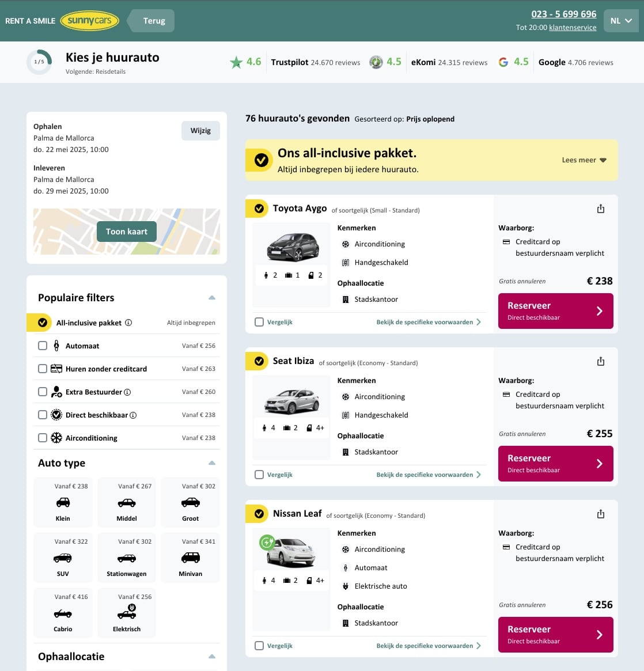Enable Huren zonder creditcard filter

tap(43, 369)
